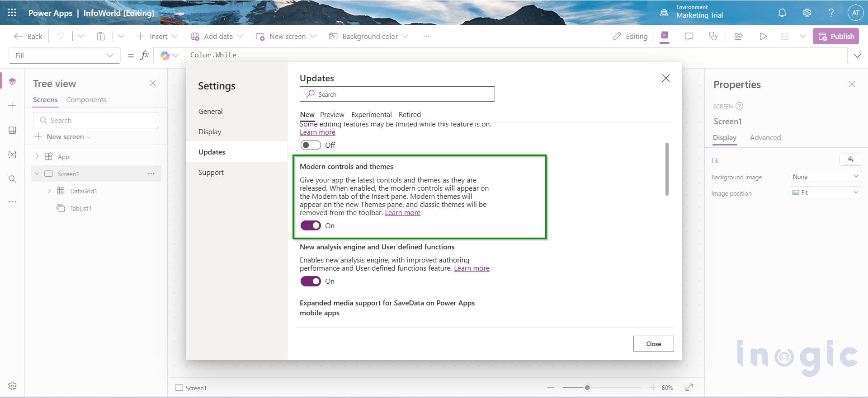
Task: Click the Share app icon
Action: coord(738,36)
